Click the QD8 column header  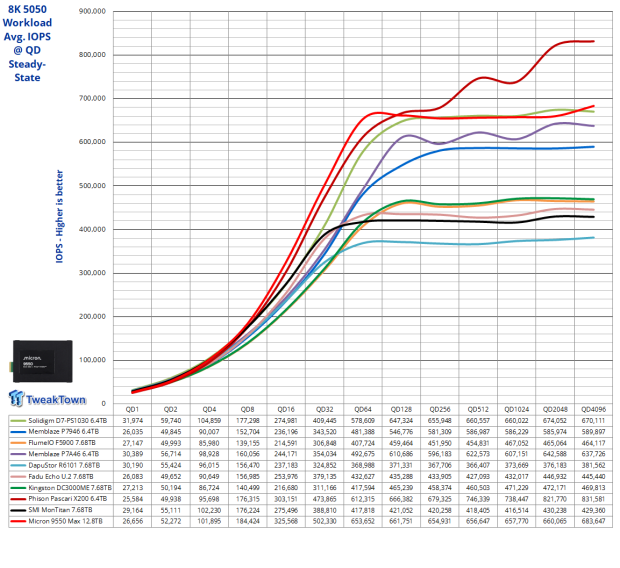click(248, 409)
